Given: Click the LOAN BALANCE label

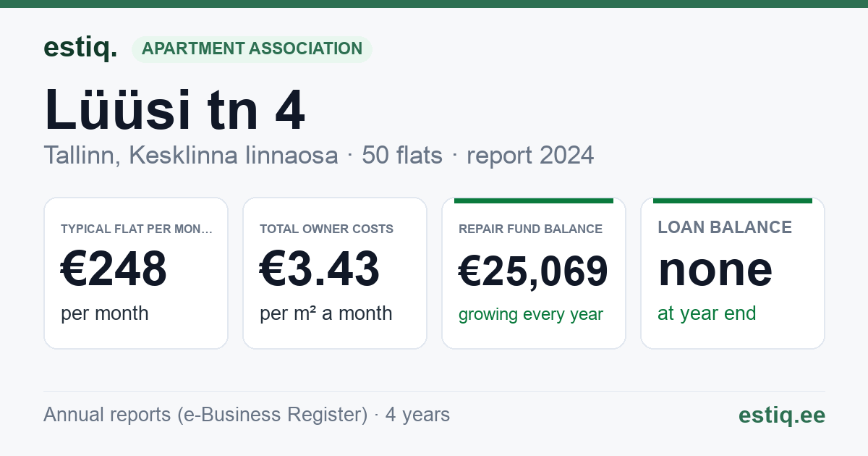Looking at the screenshot, I should 725,227.
